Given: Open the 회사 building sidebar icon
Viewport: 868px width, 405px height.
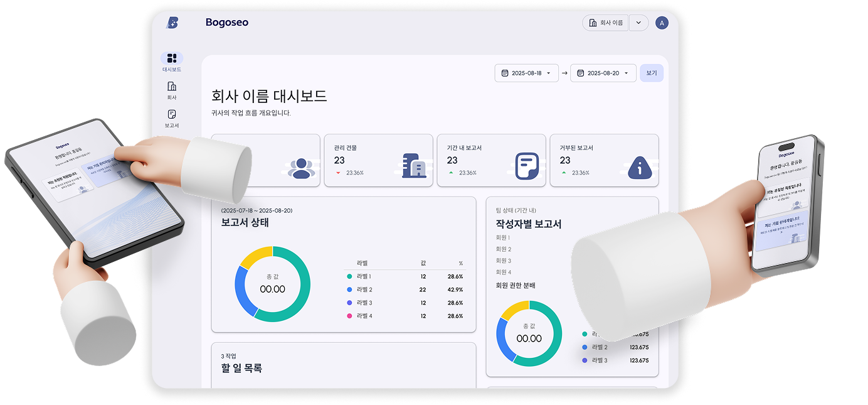Looking at the screenshot, I should [172, 87].
